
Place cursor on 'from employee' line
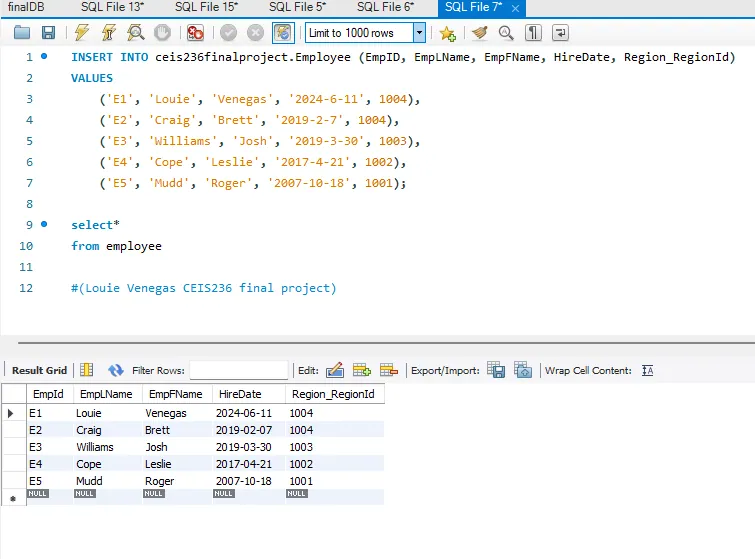coord(117,246)
